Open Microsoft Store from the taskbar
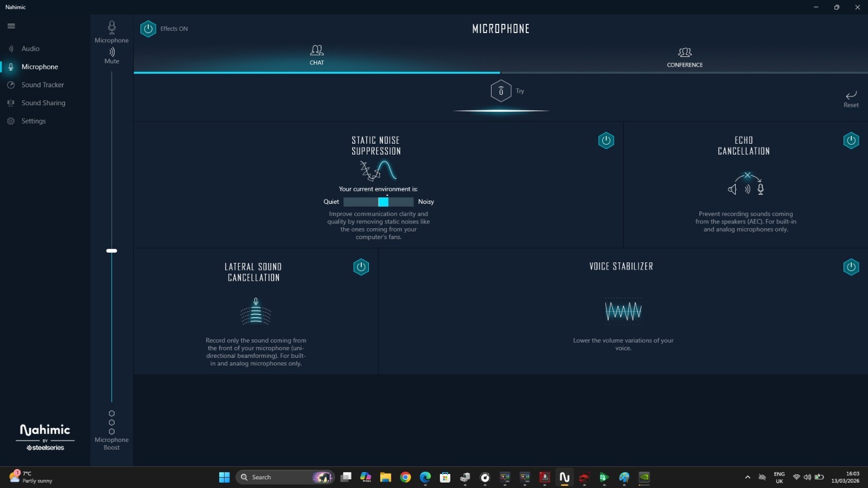Viewport: 868px width, 488px height. 445,477
